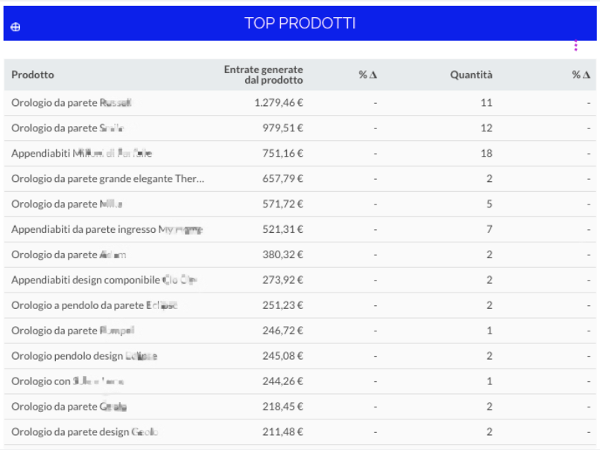Click the 244,26 € revenue cell

coord(280,382)
